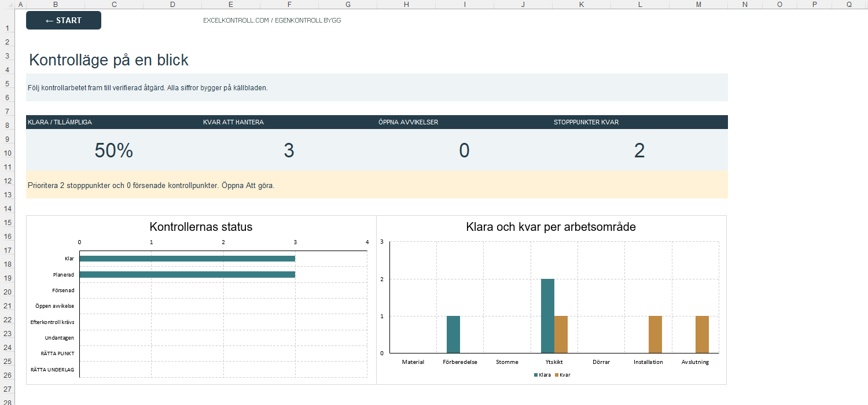Image resolution: width=868 pixels, height=405 pixels.
Task: Click the "STOPPPUNKTER KVAR" header
Action: 586,122
